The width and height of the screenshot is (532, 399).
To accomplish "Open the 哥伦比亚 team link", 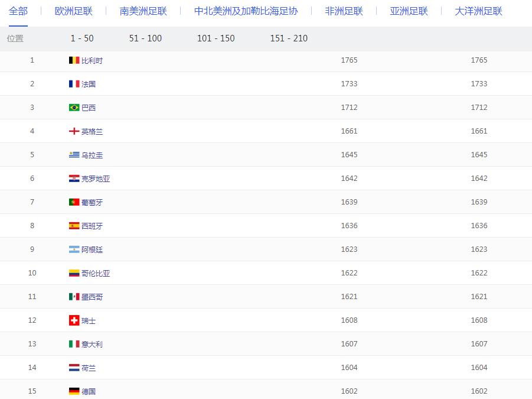I will point(96,273).
